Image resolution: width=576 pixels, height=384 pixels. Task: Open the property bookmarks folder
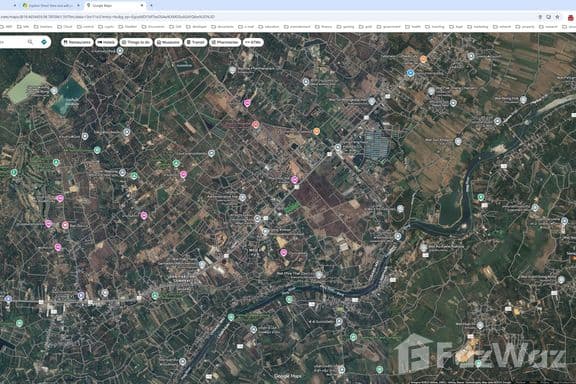coord(526,27)
